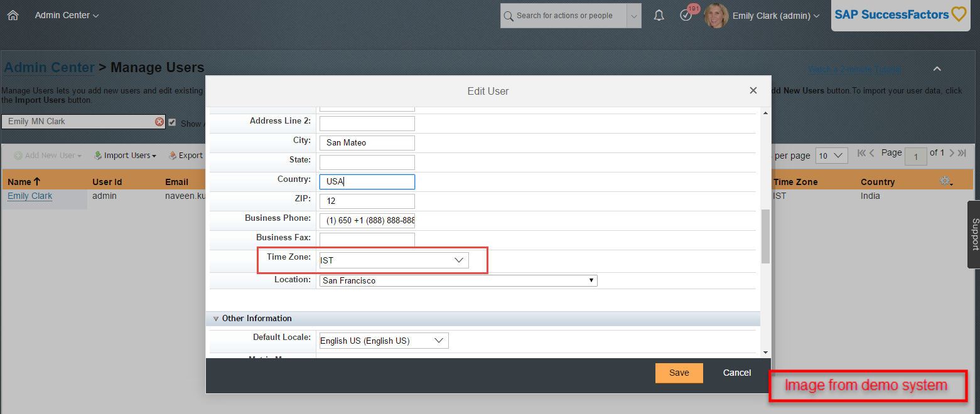
Task: Change the items per page dropdown
Action: [832, 156]
